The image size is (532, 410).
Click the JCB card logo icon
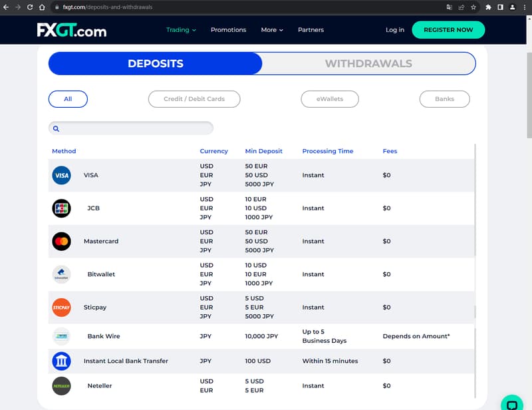(61, 208)
